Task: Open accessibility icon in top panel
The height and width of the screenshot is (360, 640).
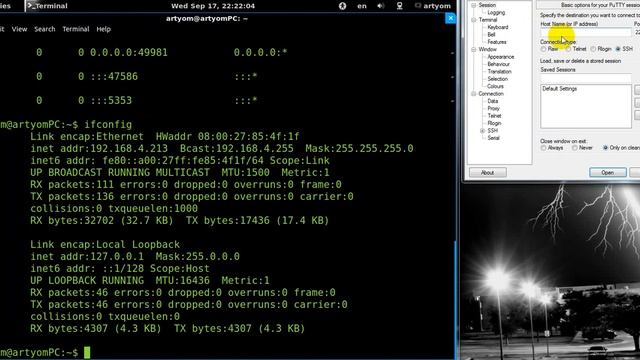Action: 342,6
